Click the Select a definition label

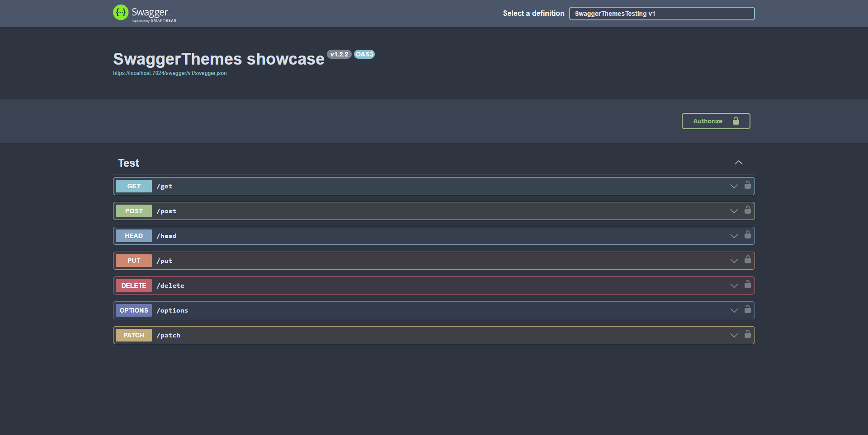pyautogui.click(x=533, y=14)
